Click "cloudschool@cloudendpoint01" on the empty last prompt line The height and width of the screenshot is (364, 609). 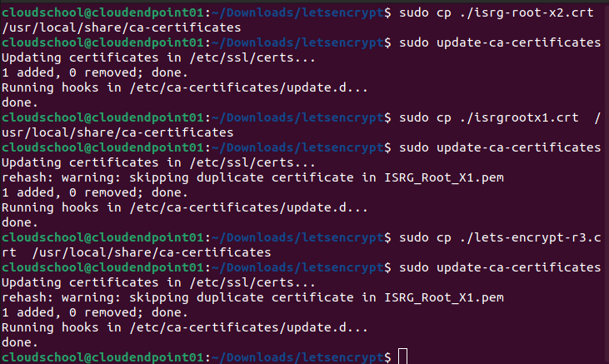coord(103,357)
